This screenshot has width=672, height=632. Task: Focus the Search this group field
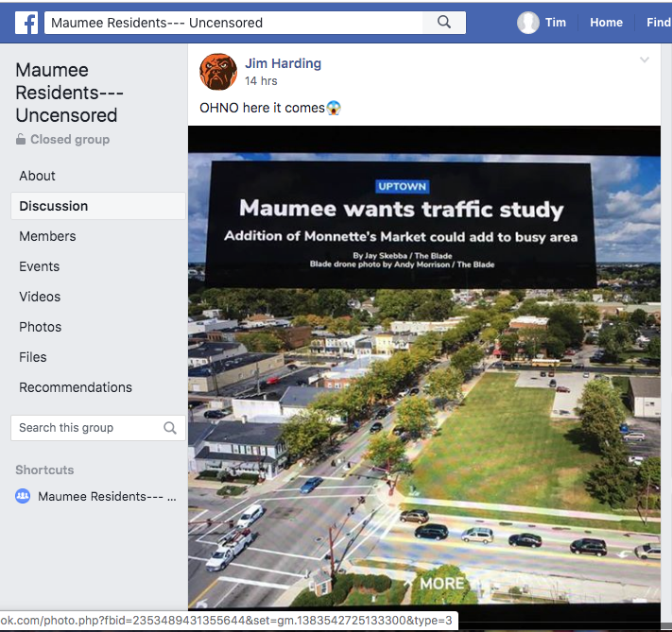87,428
